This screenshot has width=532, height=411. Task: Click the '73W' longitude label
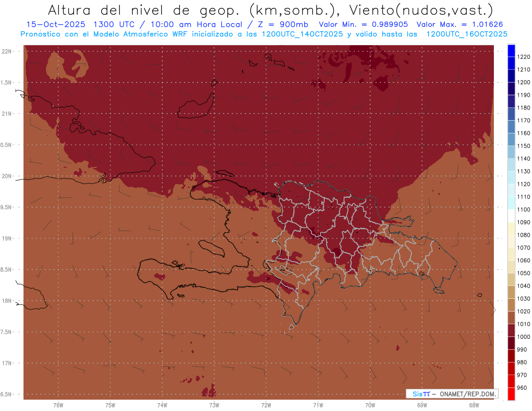[214, 405]
